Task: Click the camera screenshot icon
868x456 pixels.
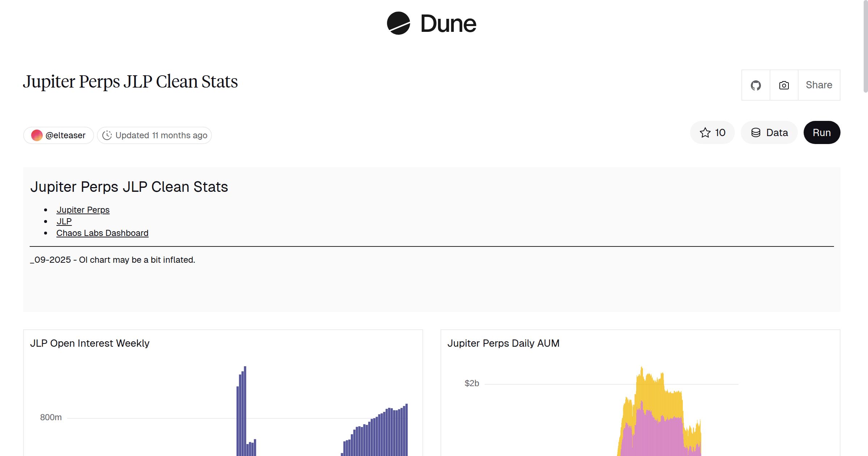Action: tap(783, 85)
